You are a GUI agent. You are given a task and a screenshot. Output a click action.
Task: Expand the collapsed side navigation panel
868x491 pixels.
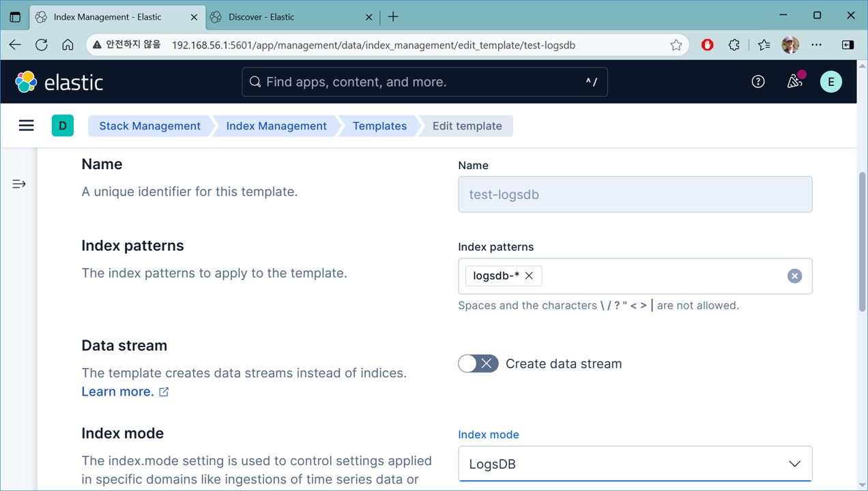coord(19,184)
